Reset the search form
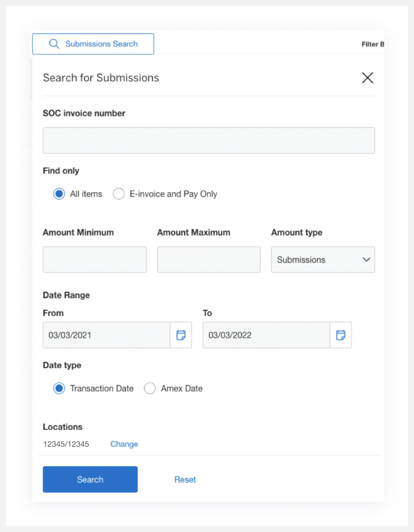This screenshot has width=414, height=532. pos(185,479)
